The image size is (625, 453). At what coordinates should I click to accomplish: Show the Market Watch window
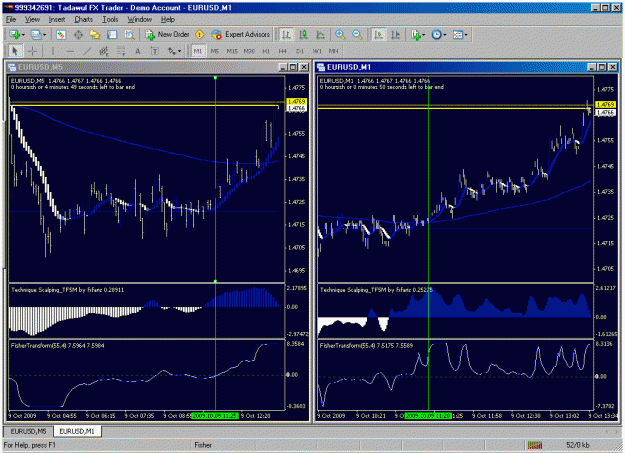[61, 35]
